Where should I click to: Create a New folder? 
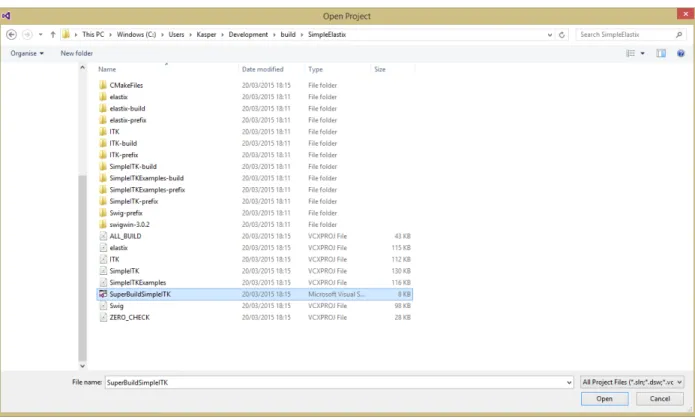[77, 53]
